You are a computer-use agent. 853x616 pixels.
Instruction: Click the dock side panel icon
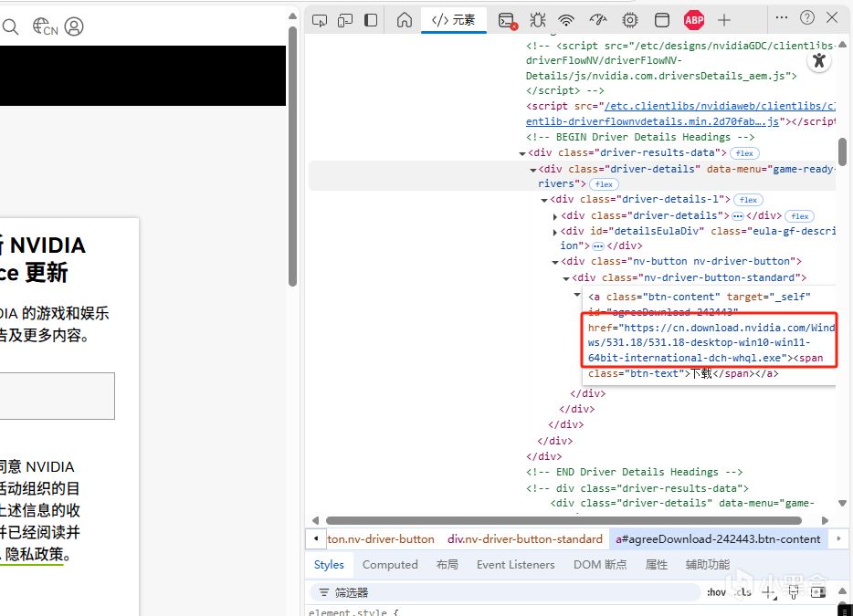coord(371,21)
